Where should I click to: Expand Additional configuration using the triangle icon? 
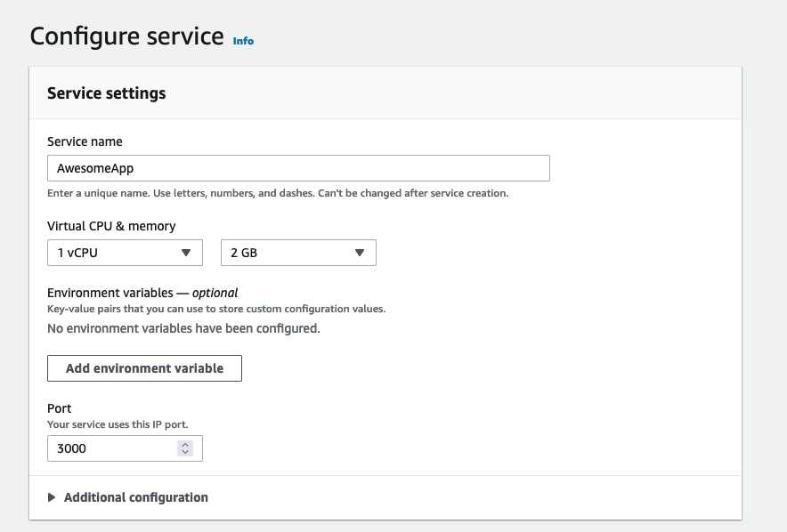[52, 497]
